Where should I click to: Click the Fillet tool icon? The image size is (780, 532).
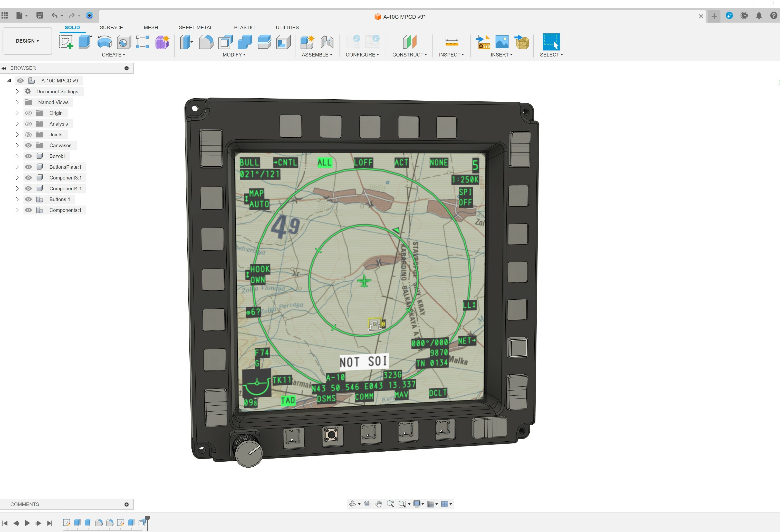[x=206, y=42]
